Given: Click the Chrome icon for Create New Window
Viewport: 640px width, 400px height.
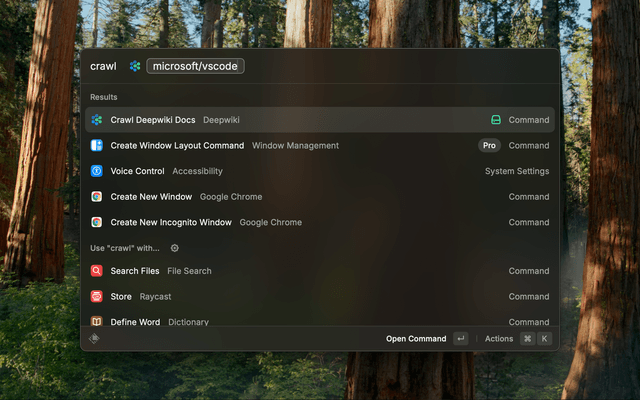Looking at the screenshot, I should (x=97, y=197).
